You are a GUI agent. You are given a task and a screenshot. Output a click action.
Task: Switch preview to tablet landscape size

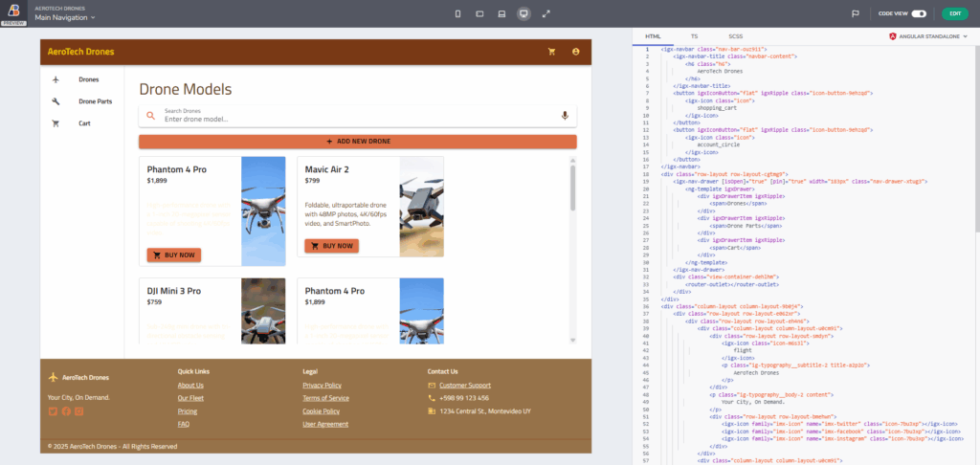[479, 13]
